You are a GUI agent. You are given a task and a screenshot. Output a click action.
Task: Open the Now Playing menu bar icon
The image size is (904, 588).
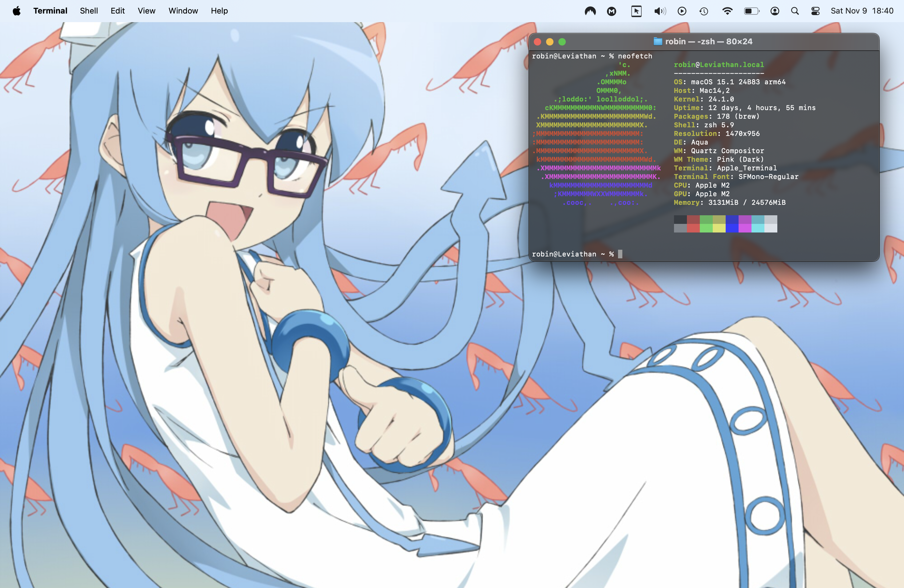[x=682, y=11]
